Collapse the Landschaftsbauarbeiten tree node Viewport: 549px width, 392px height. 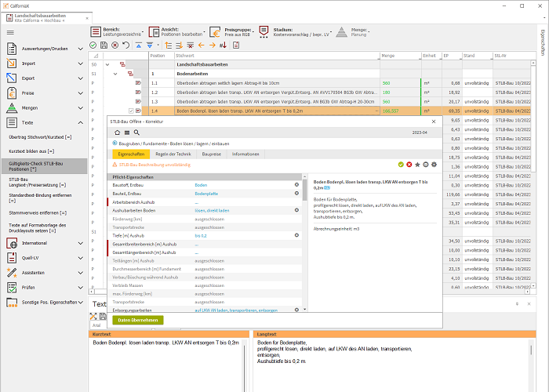[x=107, y=65]
